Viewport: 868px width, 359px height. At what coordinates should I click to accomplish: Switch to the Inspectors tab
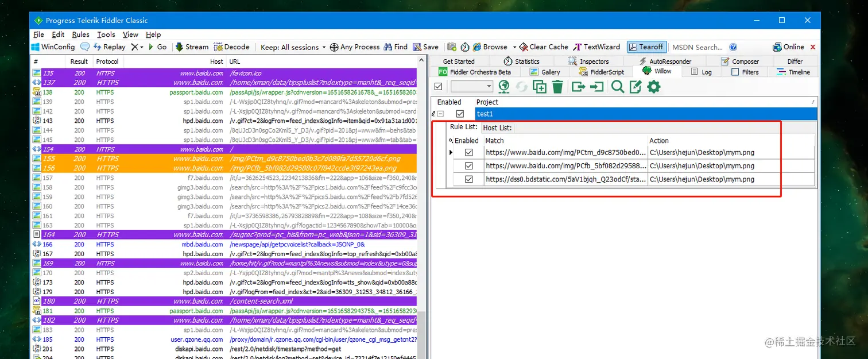point(589,61)
